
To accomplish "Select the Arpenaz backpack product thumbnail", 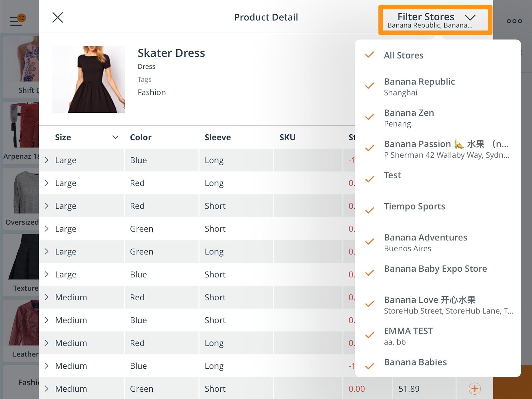I will click(x=21, y=132).
